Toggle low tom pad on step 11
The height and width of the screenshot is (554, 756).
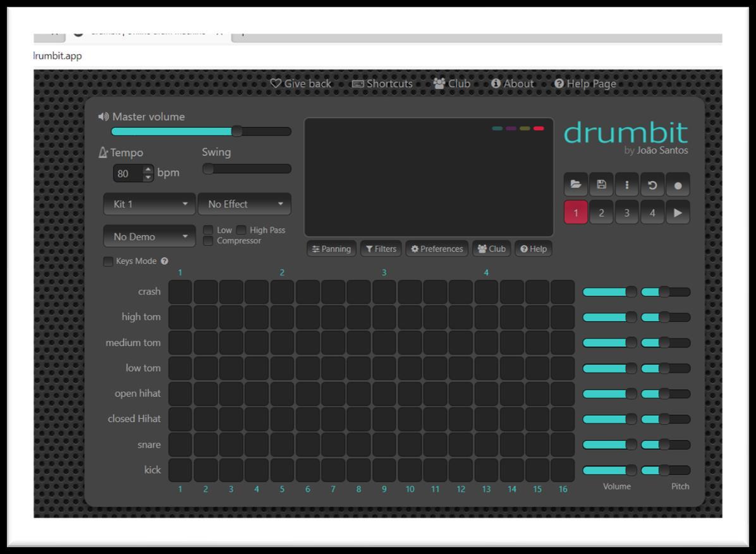(x=435, y=368)
